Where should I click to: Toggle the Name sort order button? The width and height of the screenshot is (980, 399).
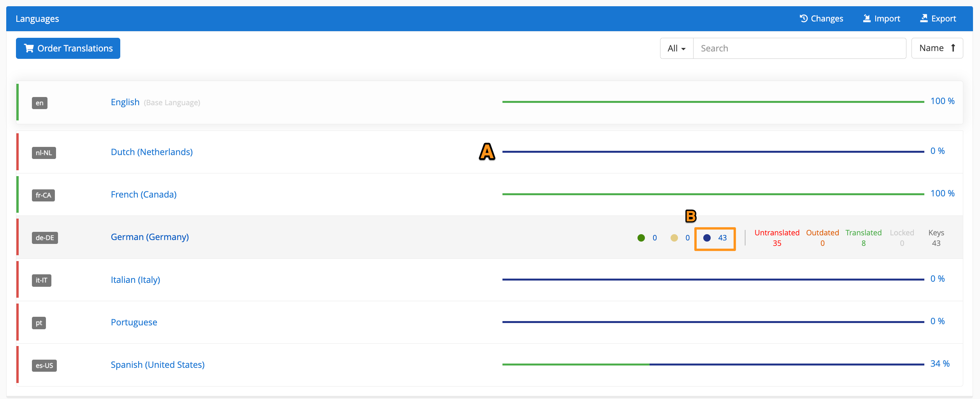pos(937,48)
